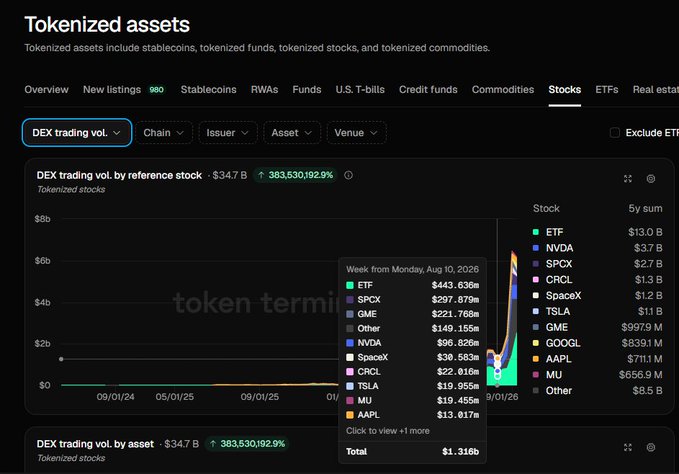679x474 pixels.
Task: Click the 383,530,192.9% badge on by asset chart
Action: [248, 444]
